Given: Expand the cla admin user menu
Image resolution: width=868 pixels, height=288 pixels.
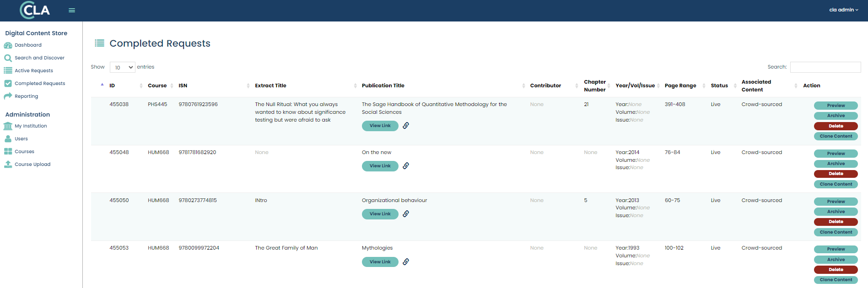Looking at the screenshot, I should click(843, 10).
